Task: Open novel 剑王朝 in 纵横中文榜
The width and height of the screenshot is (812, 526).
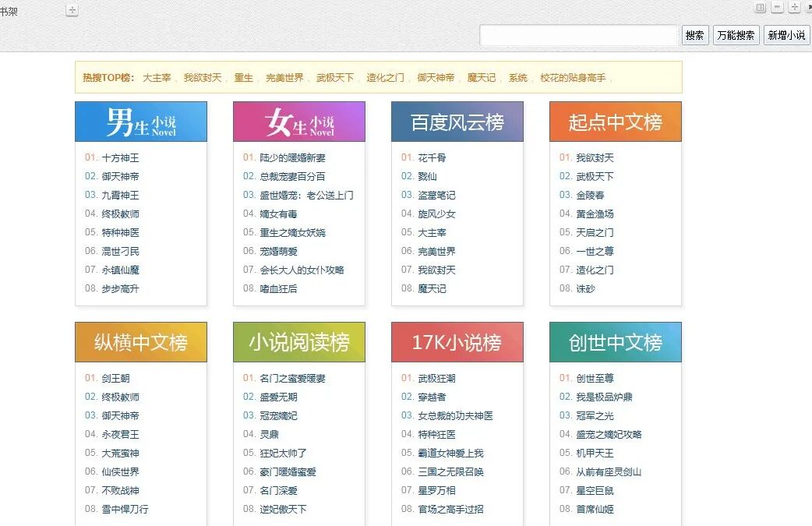Action: click(x=115, y=379)
